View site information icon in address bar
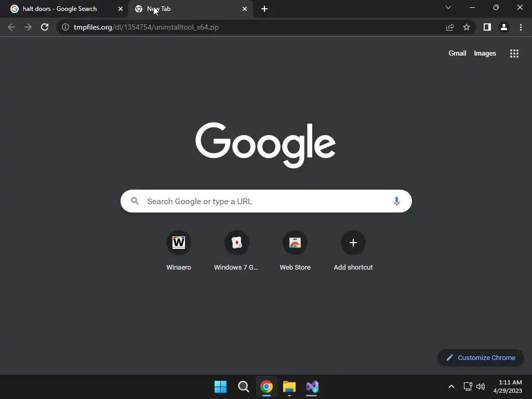532x399 pixels. (x=65, y=27)
